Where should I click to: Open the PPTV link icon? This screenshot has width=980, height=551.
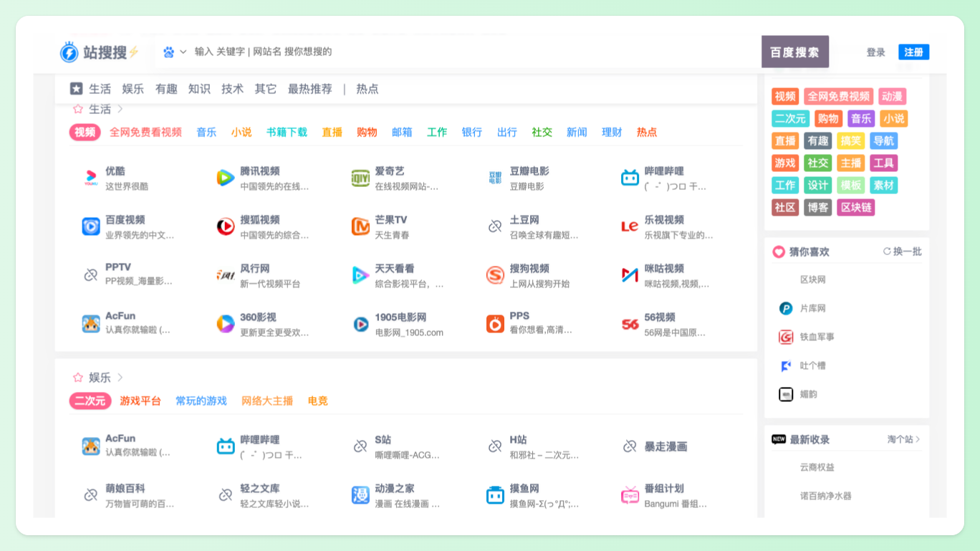coord(91,274)
